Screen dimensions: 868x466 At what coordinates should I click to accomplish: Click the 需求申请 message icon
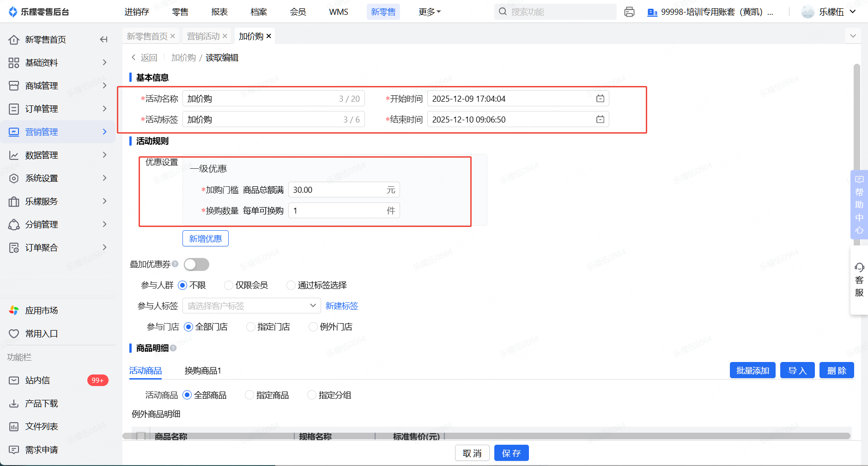[x=14, y=450]
